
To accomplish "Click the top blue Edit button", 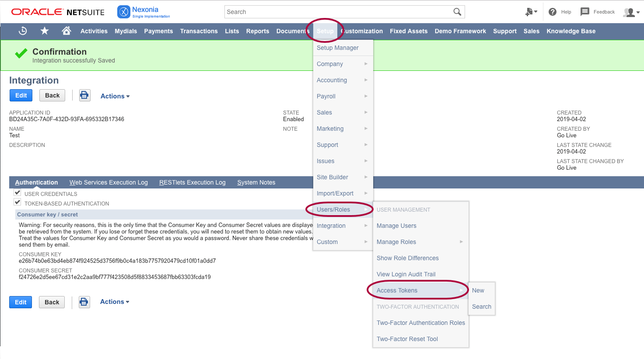I will click(21, 95).
